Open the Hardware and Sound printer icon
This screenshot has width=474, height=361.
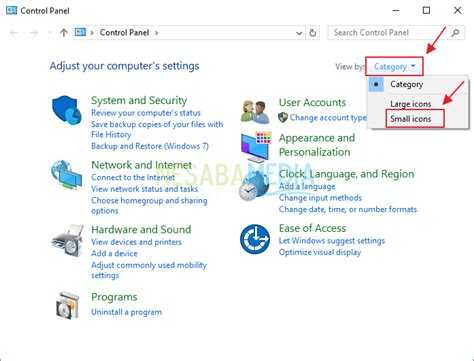[x=68, y=241]
